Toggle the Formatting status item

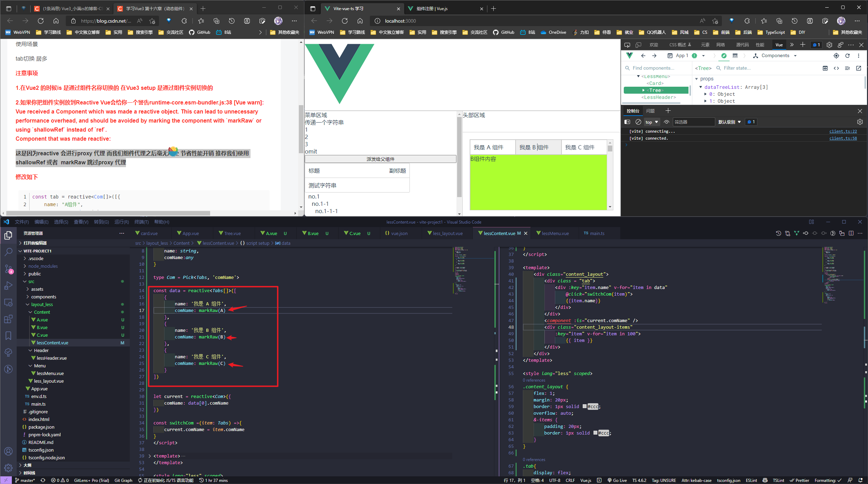pyautogui.click(x=828, y=481)
